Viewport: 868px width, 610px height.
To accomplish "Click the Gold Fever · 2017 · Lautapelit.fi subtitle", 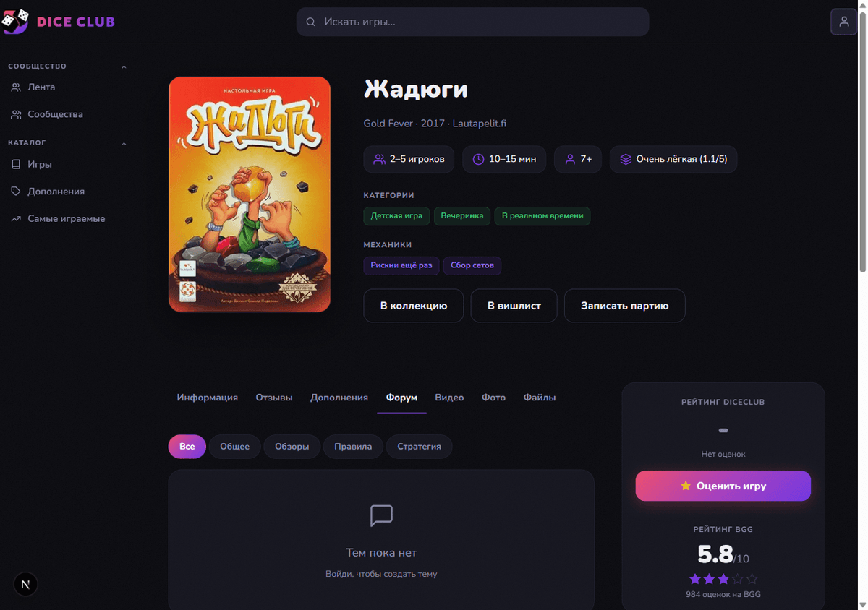I will coord(435,124).
